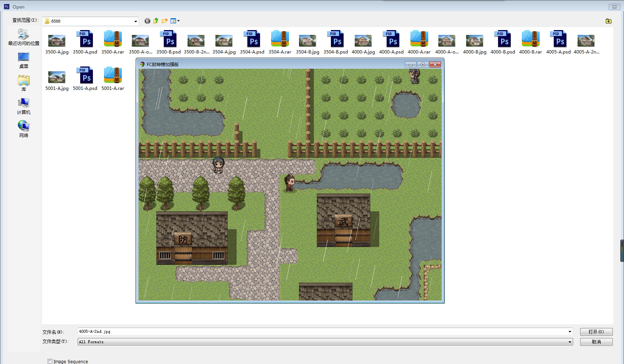Enable the Image Sequence checkbox

pyautogui.click(x=50, y=361)
